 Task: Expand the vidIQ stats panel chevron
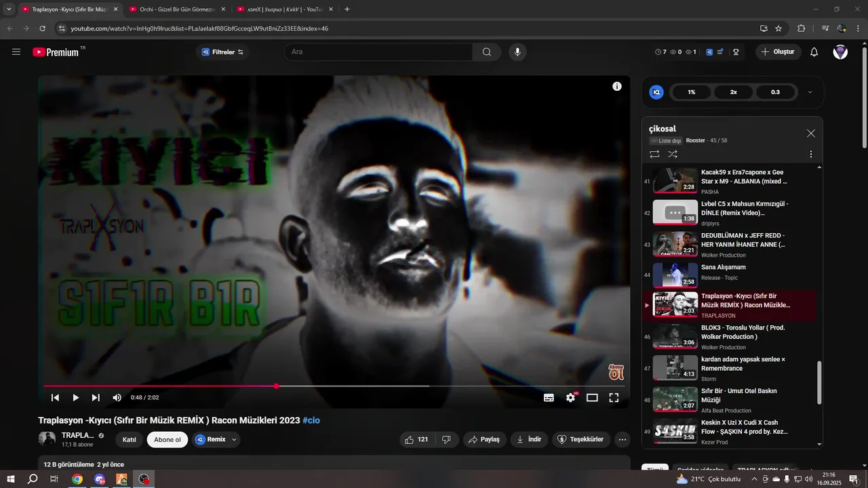(810, 92)
